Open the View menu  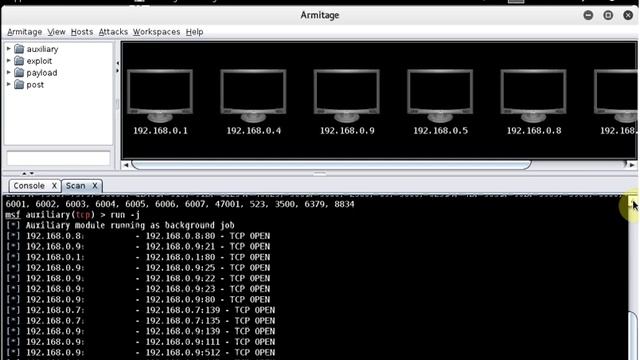tap(56, 32)
